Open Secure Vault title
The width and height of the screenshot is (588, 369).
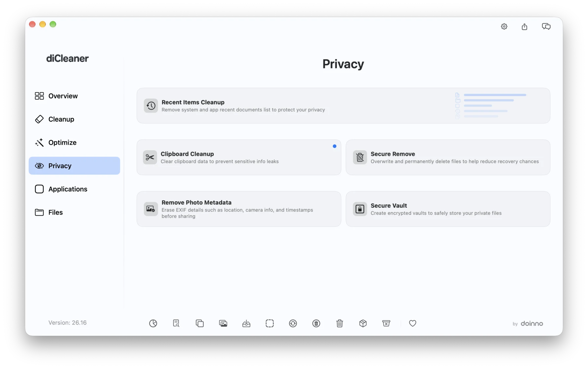[x=389, y=205]
